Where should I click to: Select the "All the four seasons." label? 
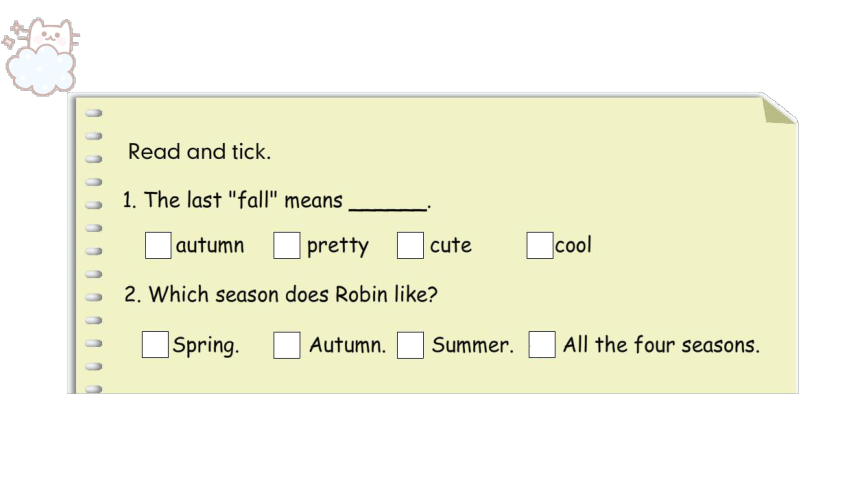661,345
